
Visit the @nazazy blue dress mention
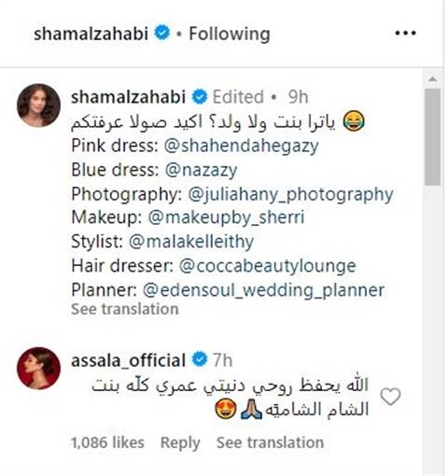(201, 170)
